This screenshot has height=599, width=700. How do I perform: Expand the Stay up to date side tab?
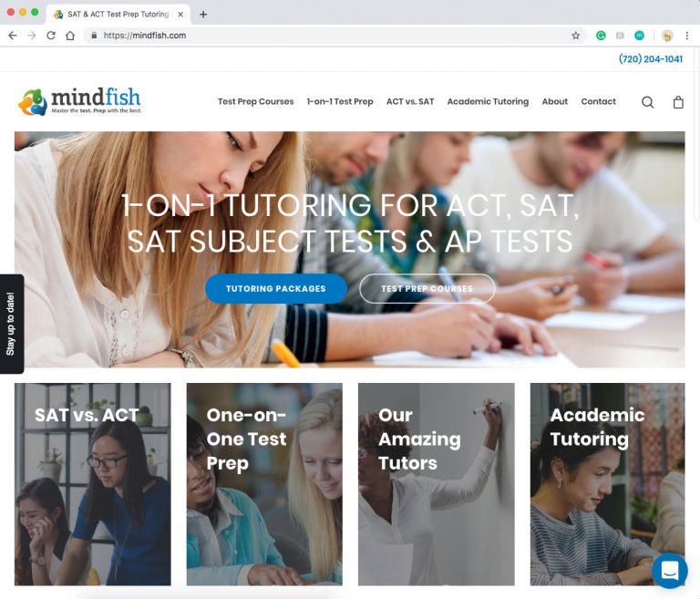12,324
